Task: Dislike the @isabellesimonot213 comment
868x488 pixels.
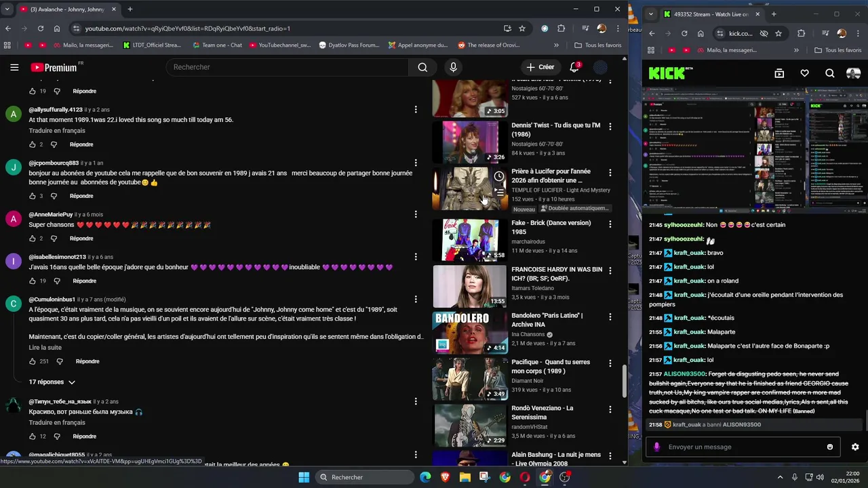Action: pyautogui.click(x=57, y=281)
